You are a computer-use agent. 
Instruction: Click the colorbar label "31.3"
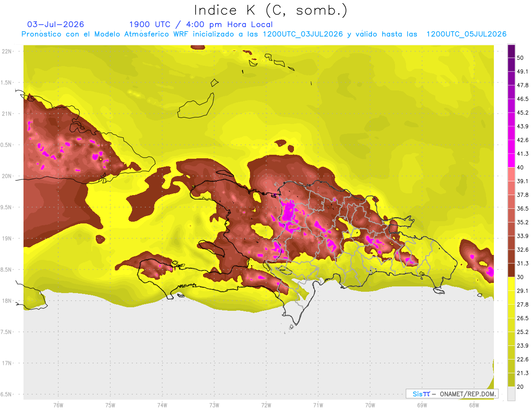(x=523, y=263)
